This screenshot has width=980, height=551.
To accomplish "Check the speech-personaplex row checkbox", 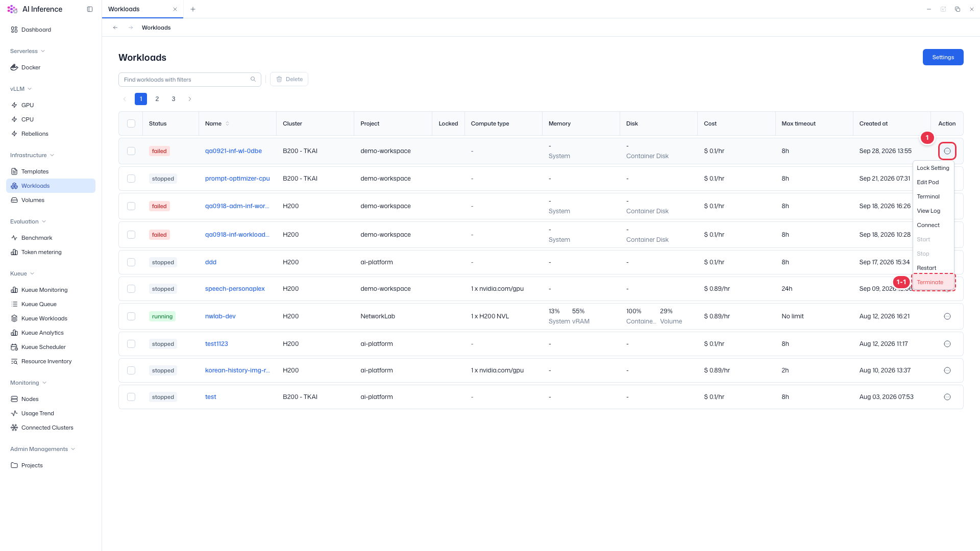I will 131,289.
